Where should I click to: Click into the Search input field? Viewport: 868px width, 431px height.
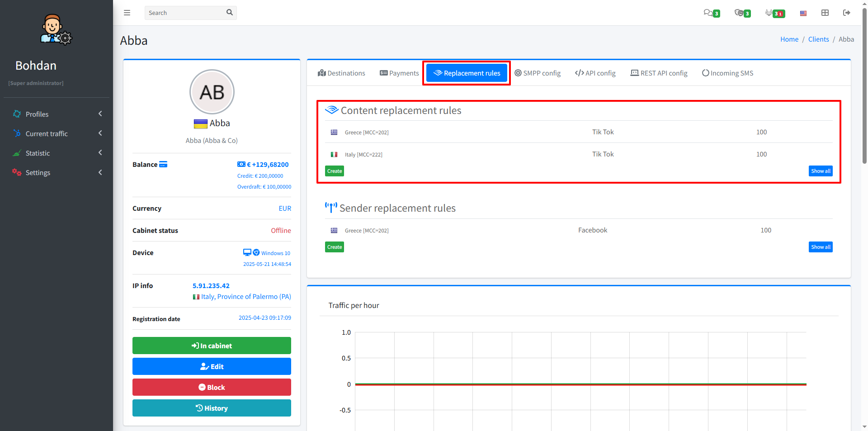coord(185,13)
